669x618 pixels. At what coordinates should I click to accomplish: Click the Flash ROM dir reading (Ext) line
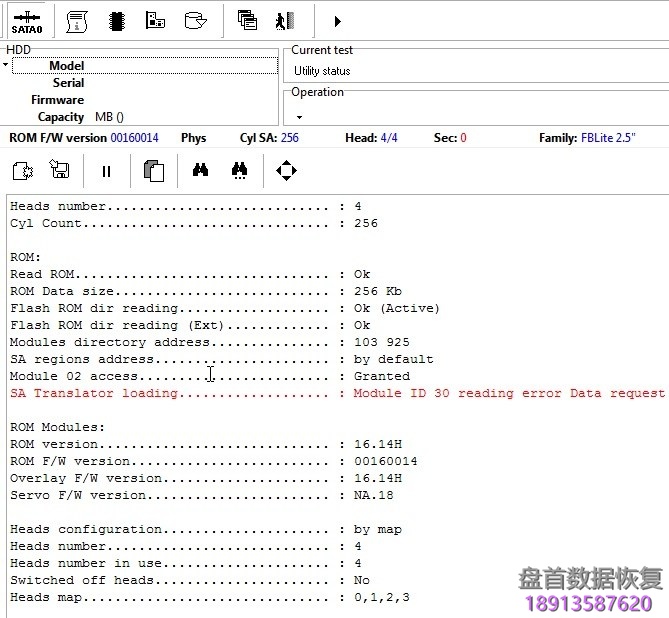pos(190,325)
